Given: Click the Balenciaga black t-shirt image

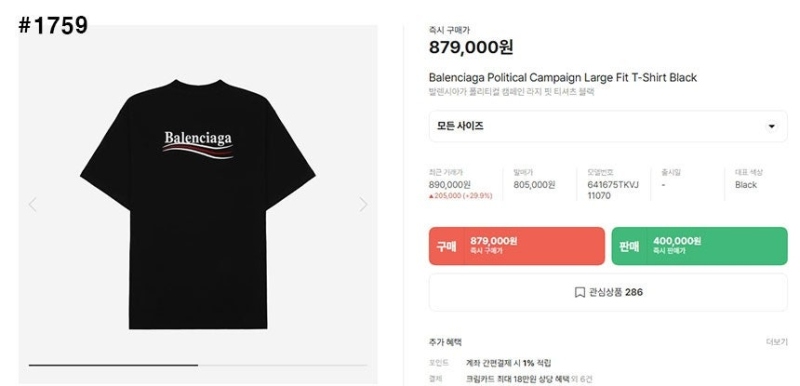Looking at the screenshot, I should (x=198, y=204).
